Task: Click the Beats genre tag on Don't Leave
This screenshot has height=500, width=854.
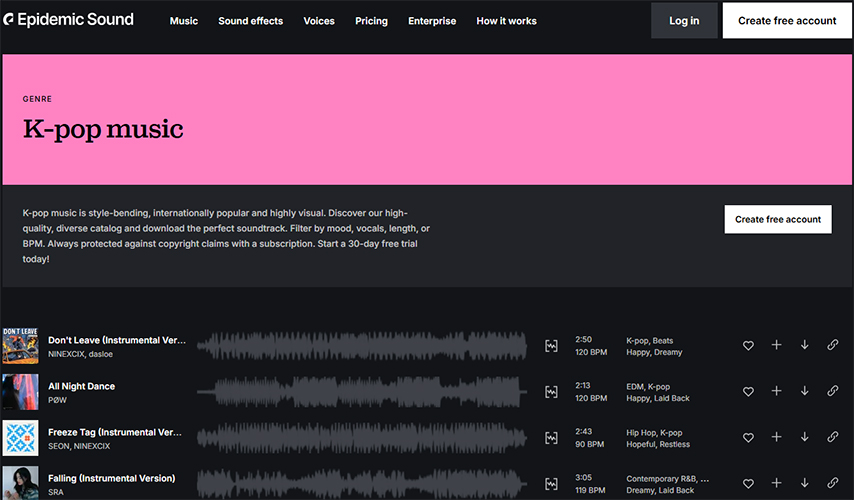Action: point(663,340)
